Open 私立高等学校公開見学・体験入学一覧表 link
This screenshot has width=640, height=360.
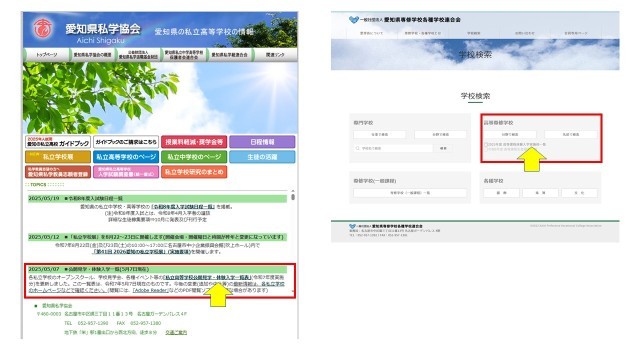pyautogui.click(x=207, y=278)
